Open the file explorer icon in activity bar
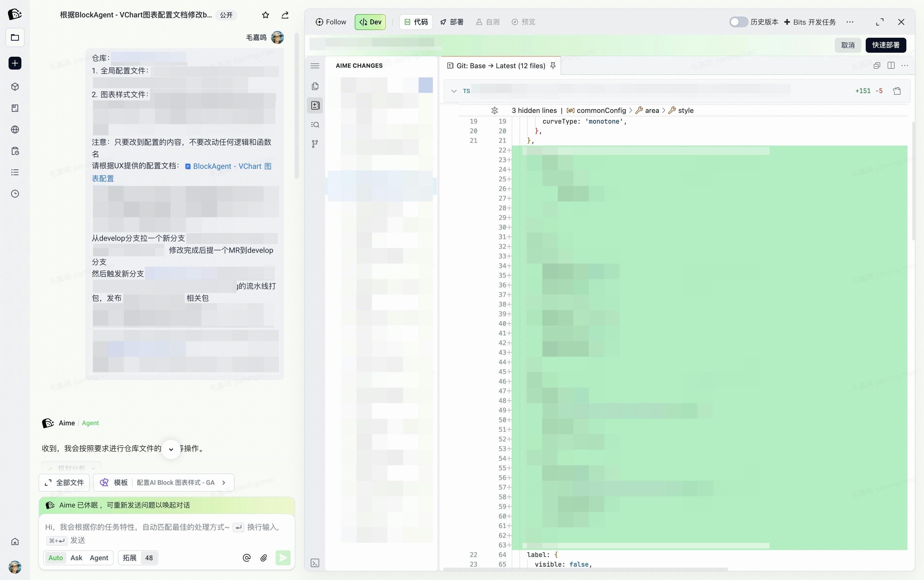The height and width of the screenshot is (580, 924). coord(315,86)
